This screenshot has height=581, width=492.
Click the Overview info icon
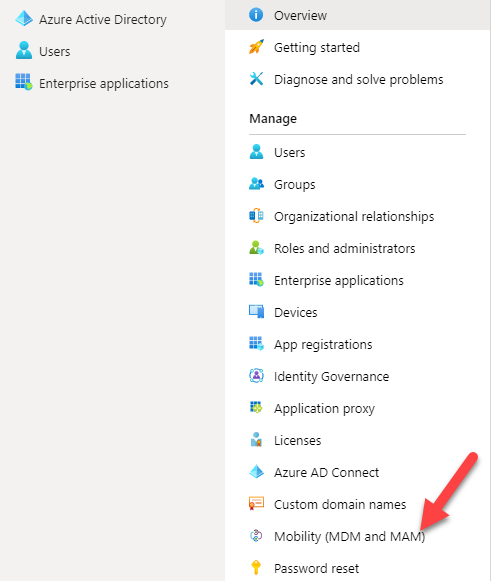[256, 15]
